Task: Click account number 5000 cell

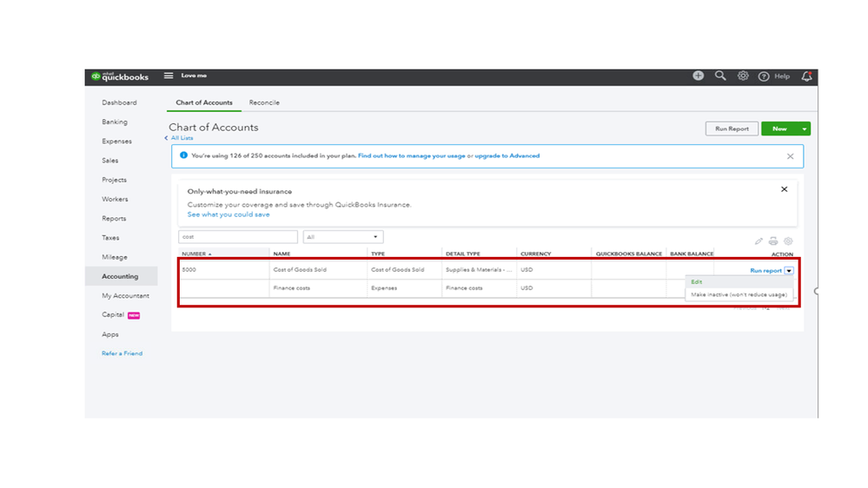Action: 189,270
